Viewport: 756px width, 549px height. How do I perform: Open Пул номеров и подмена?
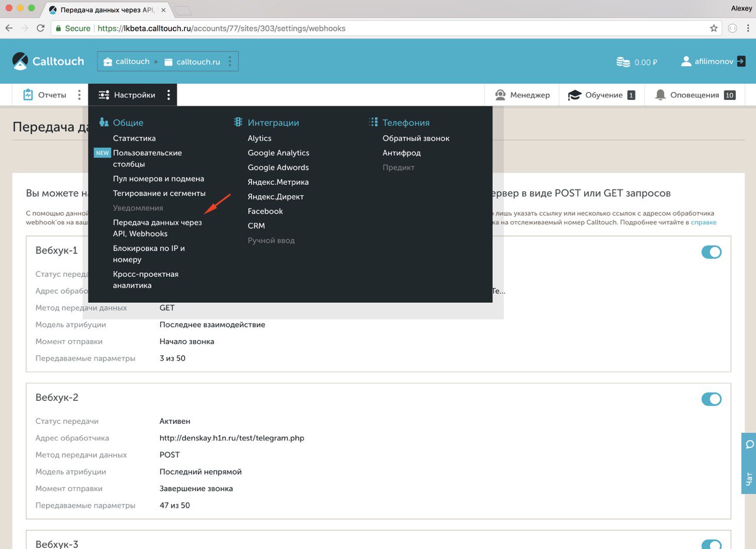[158, 178]
